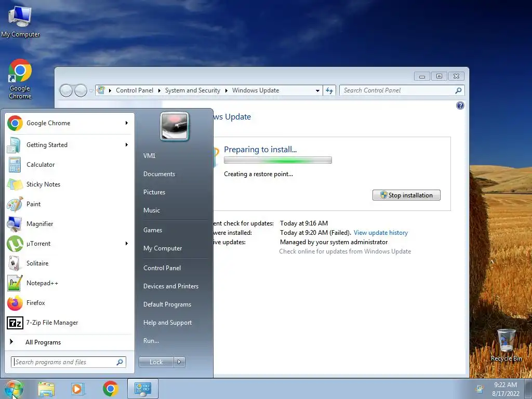This screenshot has width=532, height=399.
Task: Select the Control Panel taskbar button
Action: pyautogui.click(x=143, y=389)
